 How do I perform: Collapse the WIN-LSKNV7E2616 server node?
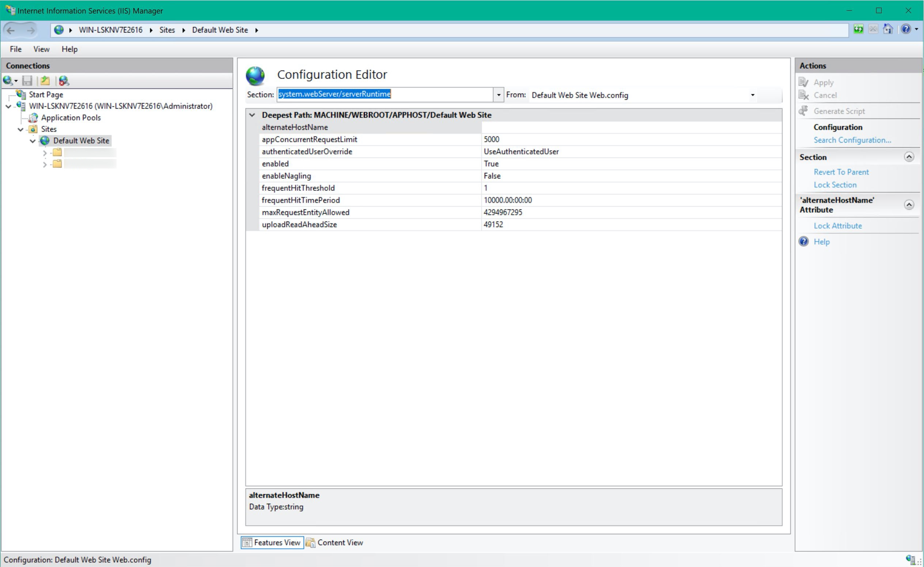(8, 106)
